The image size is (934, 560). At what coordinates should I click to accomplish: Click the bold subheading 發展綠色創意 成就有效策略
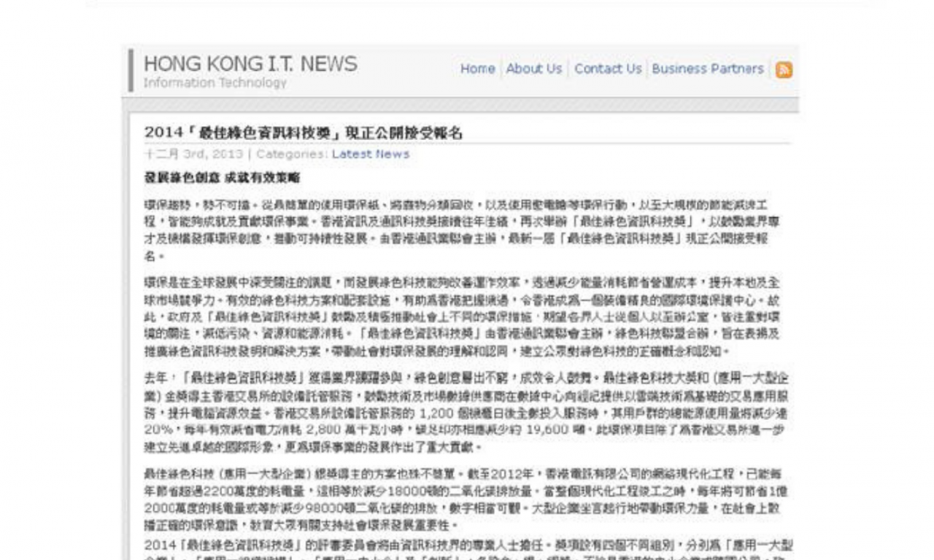pos(222,178)
